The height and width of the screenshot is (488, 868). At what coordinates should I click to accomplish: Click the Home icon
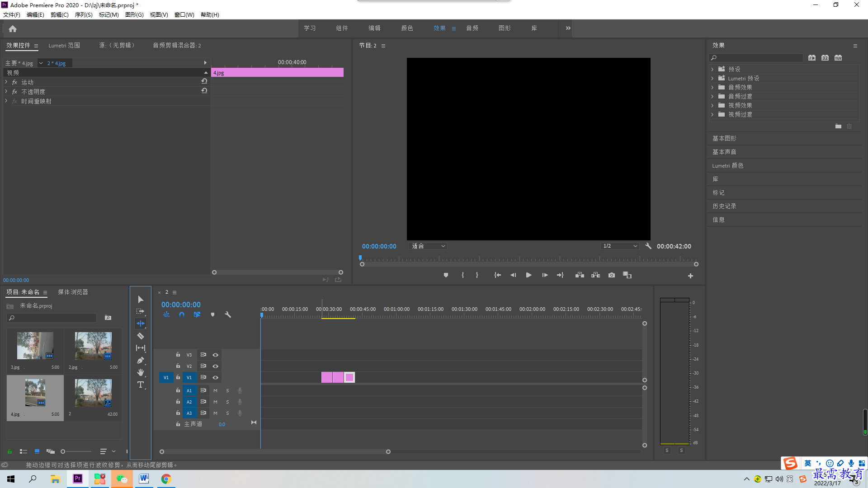click(13, 28)
